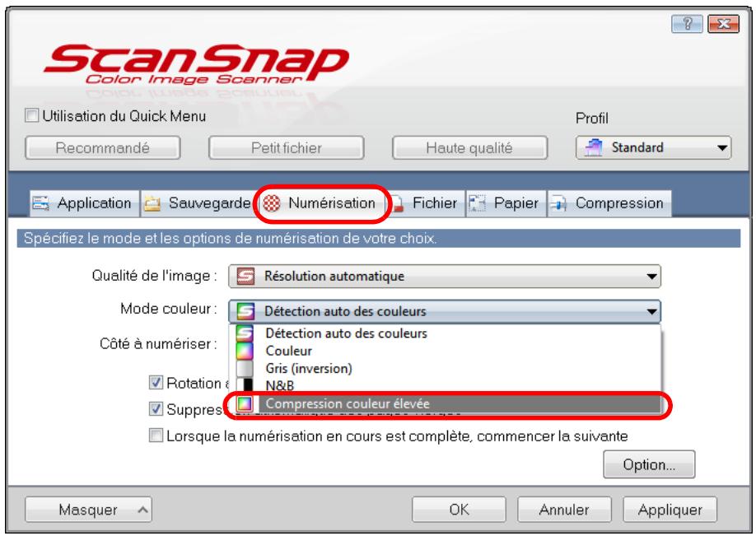Click the help question mark button

[687, 23]
